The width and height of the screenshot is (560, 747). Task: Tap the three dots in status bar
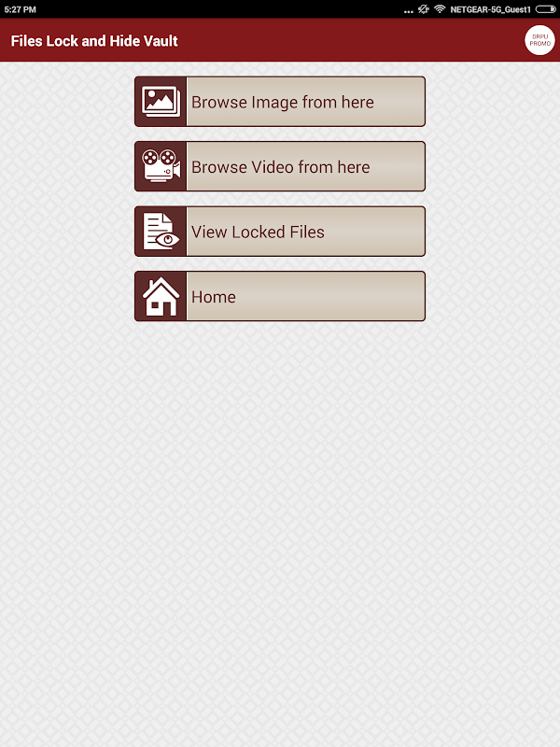click(x=408, y=11)
